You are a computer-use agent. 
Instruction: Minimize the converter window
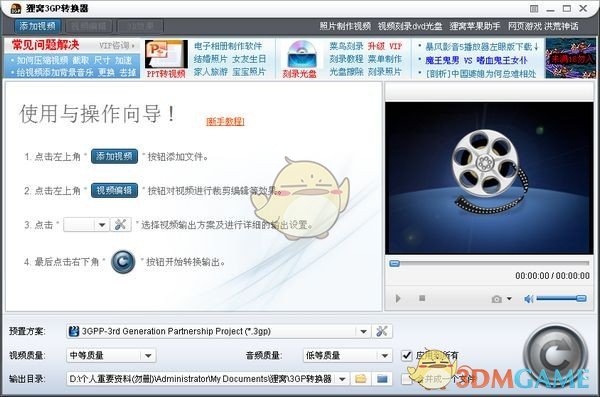(551, 9)
